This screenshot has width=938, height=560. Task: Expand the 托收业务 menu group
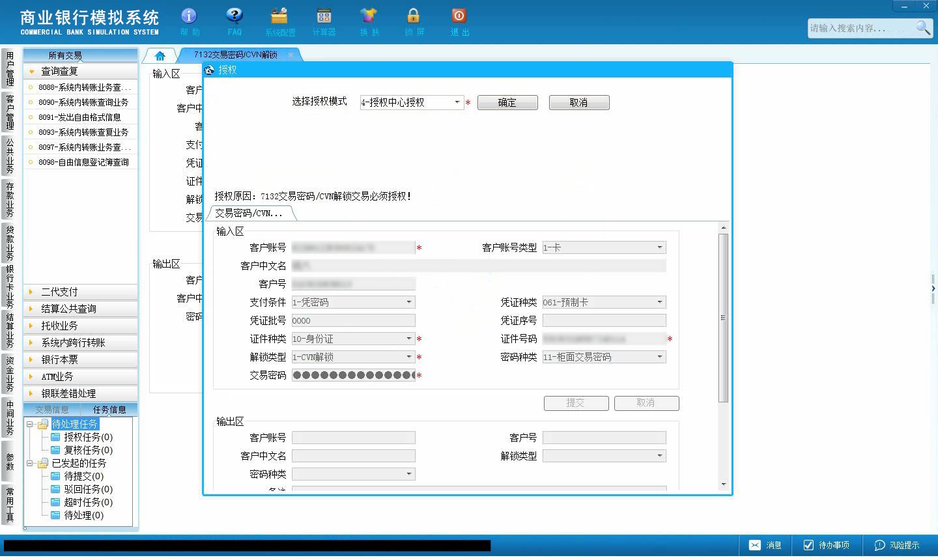pos(81,326)
